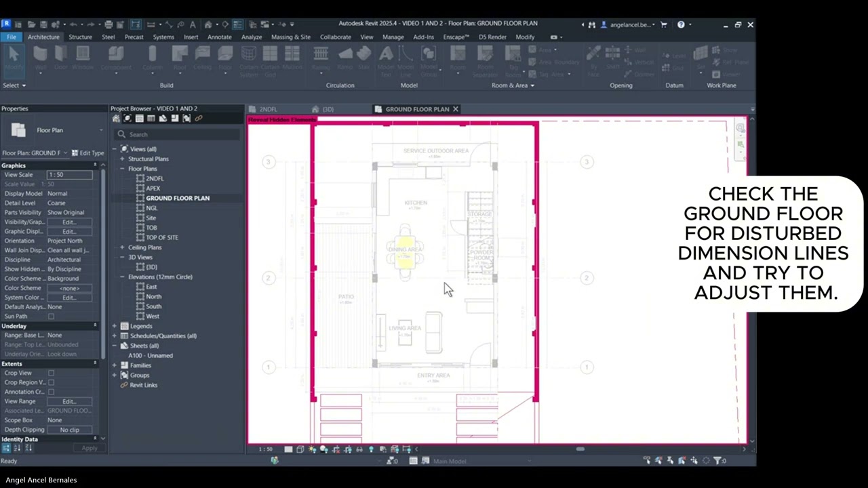Click the temporary hide/isolate glasses icon
The height and width of the screenshot is (488, 868).
click(359, 449)
